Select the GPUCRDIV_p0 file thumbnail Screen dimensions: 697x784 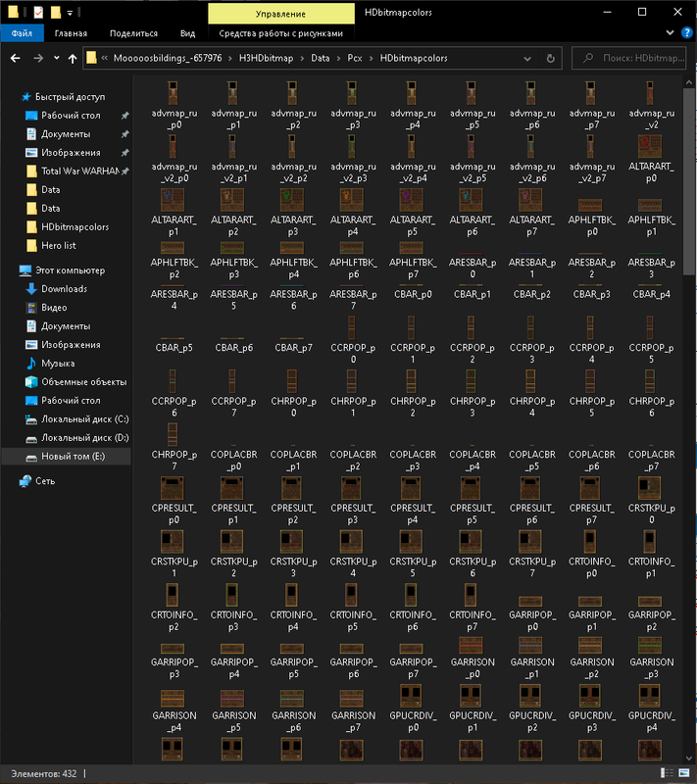click(411, 696)
